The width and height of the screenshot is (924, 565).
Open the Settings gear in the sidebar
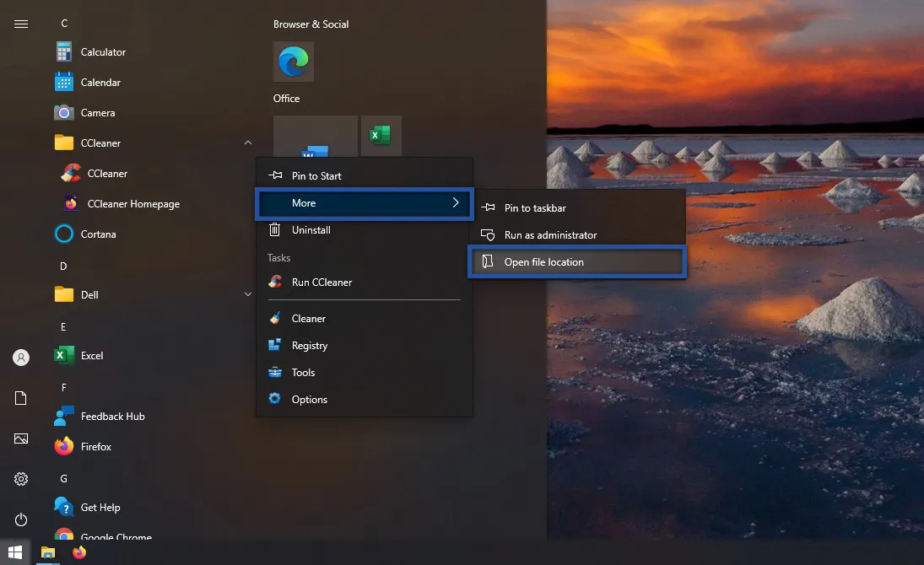point(20,479)
